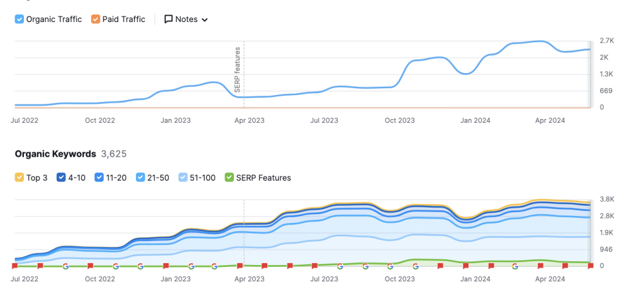Click the SERP features annotation on traffic chart
Image resolution: width=644 pixels, height=289 pixels.
(238, 69)
